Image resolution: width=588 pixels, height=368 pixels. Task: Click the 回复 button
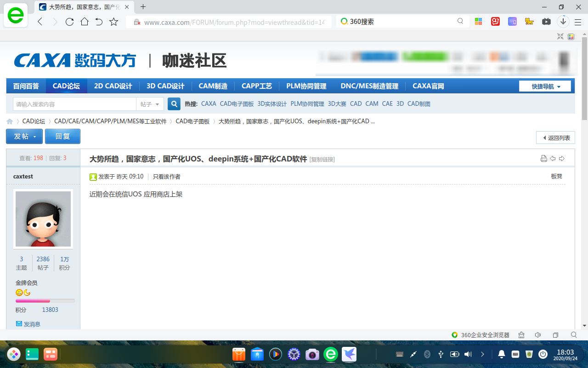[62, 136]
